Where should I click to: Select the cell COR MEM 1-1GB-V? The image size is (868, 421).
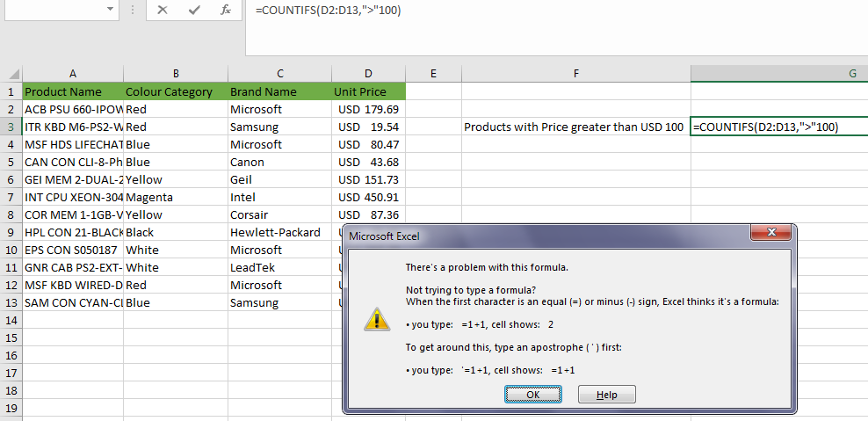tap(73, 215)
